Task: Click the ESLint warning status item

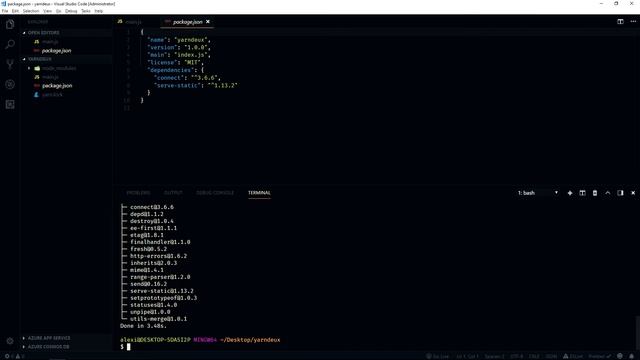Action: click(573, 356)
